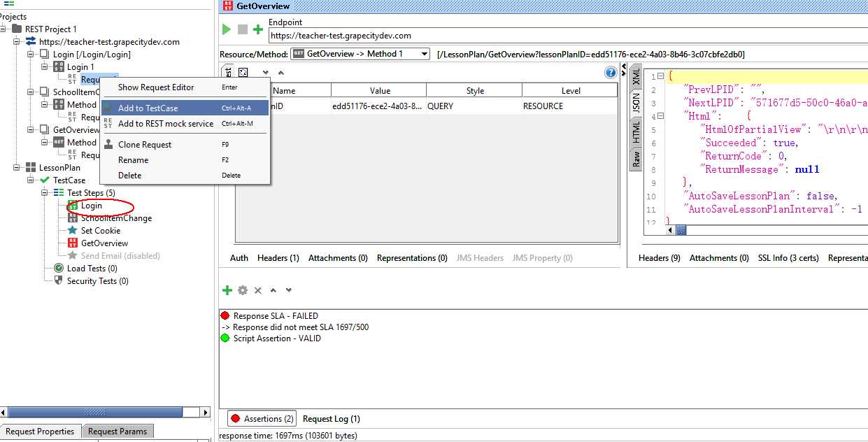Collapse the REST Project 1 tree node

[x=3, y=29]
